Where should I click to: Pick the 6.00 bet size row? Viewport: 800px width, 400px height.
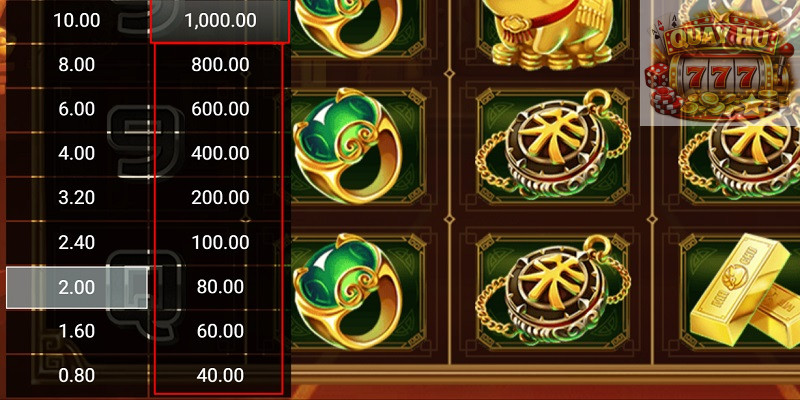(77, 109)
